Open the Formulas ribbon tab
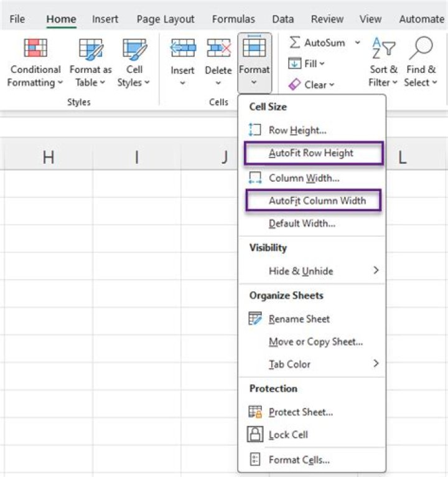The height and width of the screenshot is (477, 448). point(233,19)
